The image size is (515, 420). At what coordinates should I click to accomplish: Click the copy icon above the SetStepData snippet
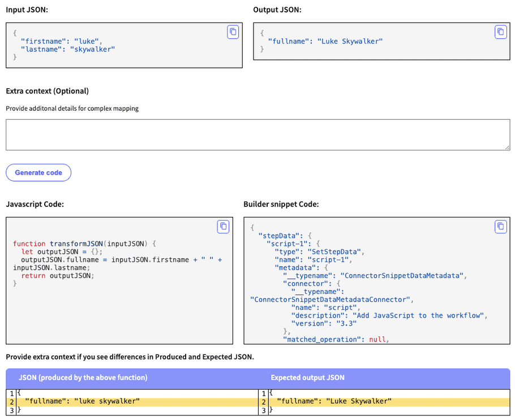(500, 226)
